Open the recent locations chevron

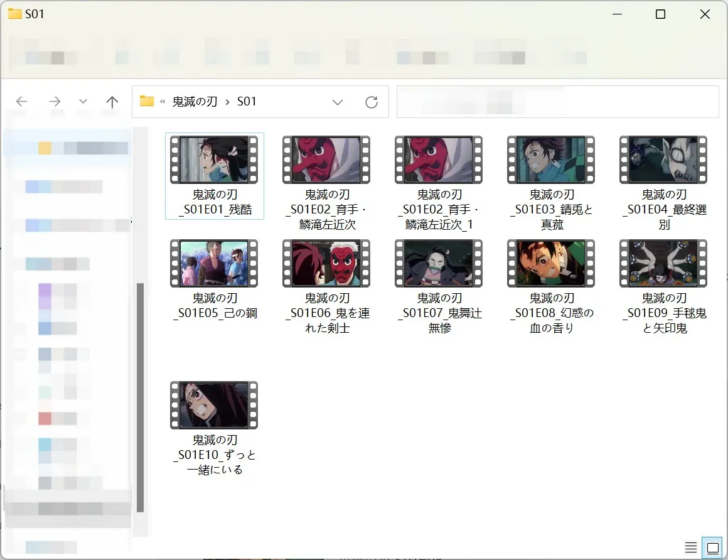click(x=83, y=101)
